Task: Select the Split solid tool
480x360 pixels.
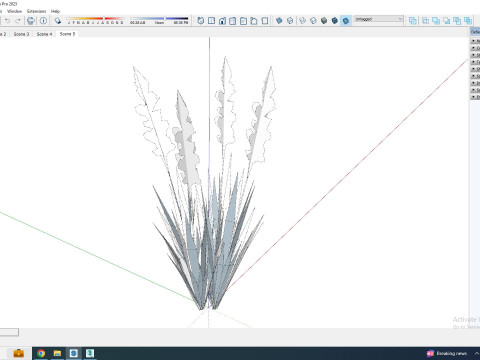Action: point(468,21)
